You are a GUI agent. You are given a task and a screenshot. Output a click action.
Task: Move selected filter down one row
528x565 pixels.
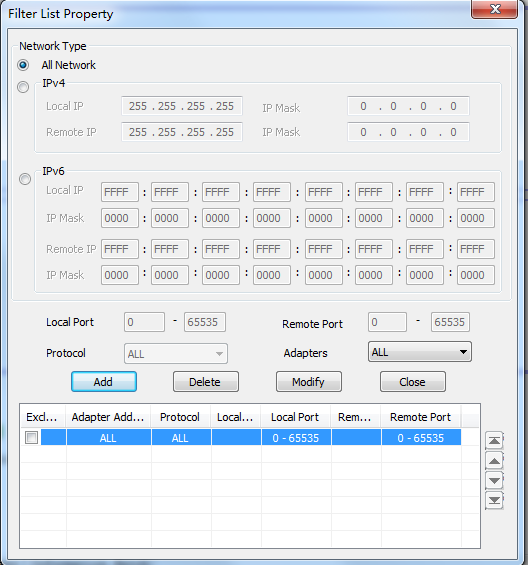[494, 480]
